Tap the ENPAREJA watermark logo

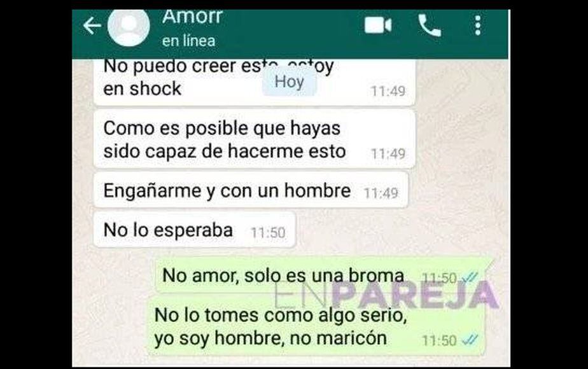pos(386,295)
